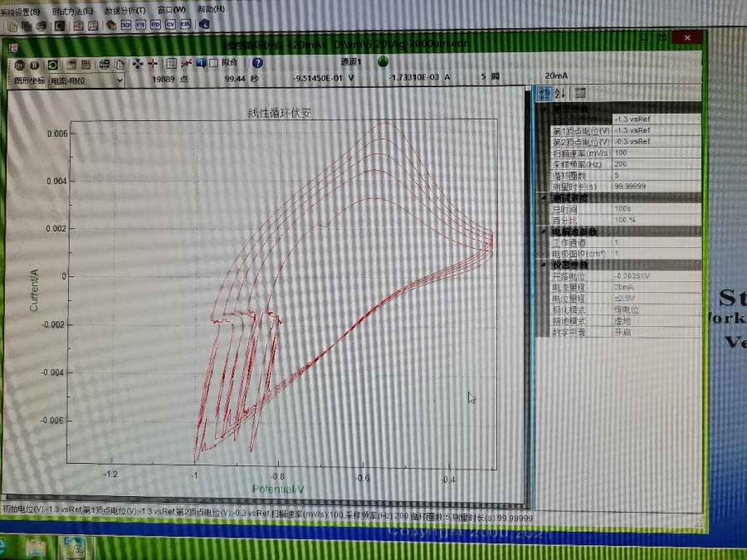The image size is (747, 560).
Task: Click the round pause button in plot toolbar
Action: click(x=35, y=66)
